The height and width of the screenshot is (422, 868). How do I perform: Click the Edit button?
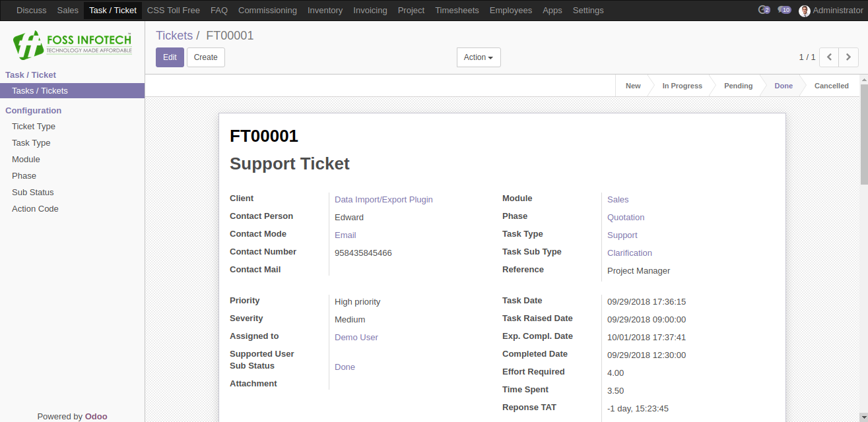click(x=170, y=57)
